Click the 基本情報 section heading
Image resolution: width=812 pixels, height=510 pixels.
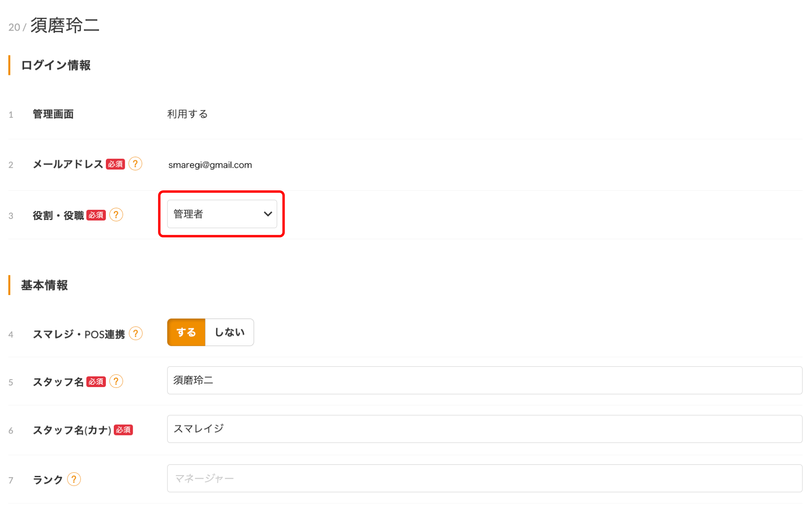[x=44, y=286]
